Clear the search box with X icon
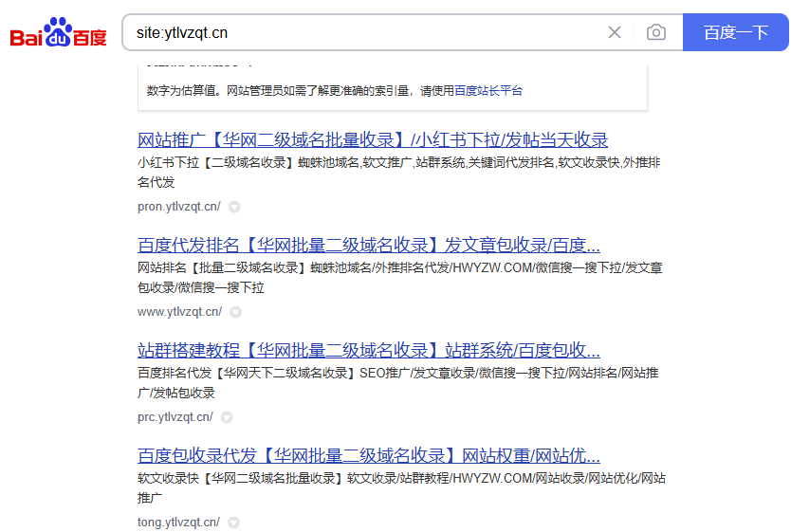Screen dimensions: 791x532 tap(615, 33)
